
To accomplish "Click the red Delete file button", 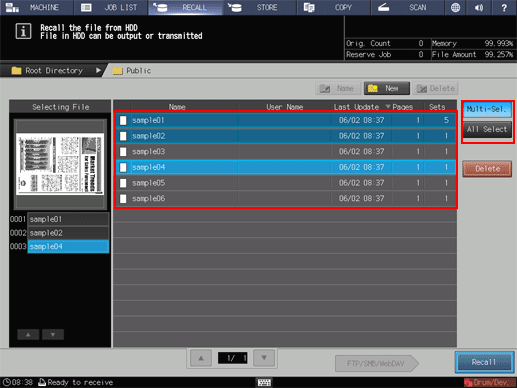I will (x=487, y=169).
